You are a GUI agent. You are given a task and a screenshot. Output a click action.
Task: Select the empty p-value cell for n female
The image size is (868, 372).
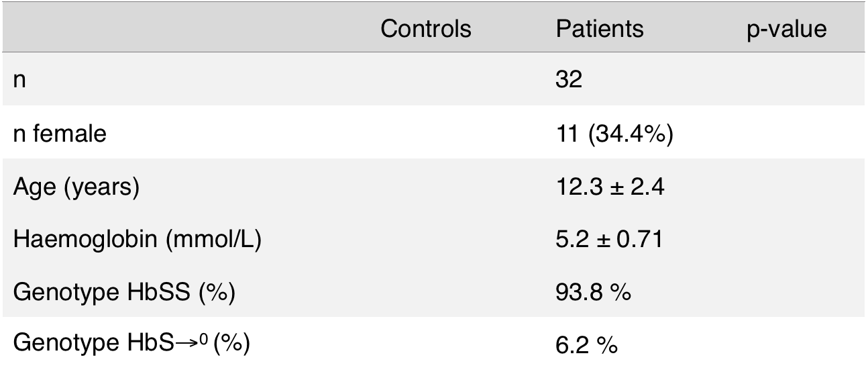pyautogui.click(x=785, y=134)
